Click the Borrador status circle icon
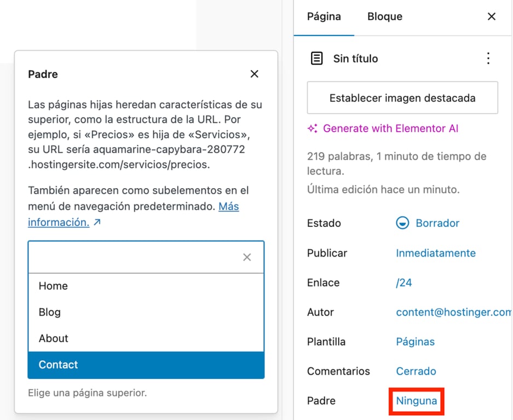The image size is (513, 420). pyautogui.click(x=403, y=223)
